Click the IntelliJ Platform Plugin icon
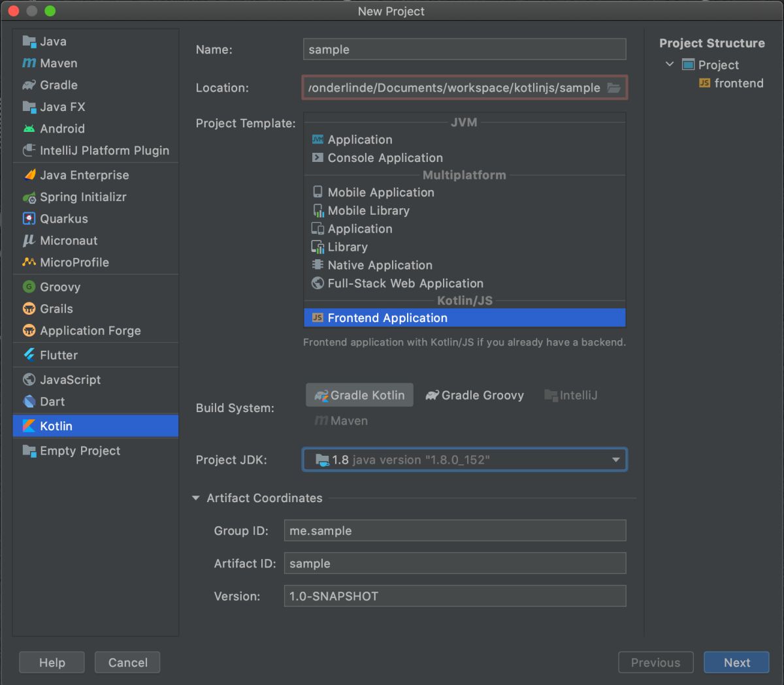Screen dimensions: 784x685 point(29,150)
